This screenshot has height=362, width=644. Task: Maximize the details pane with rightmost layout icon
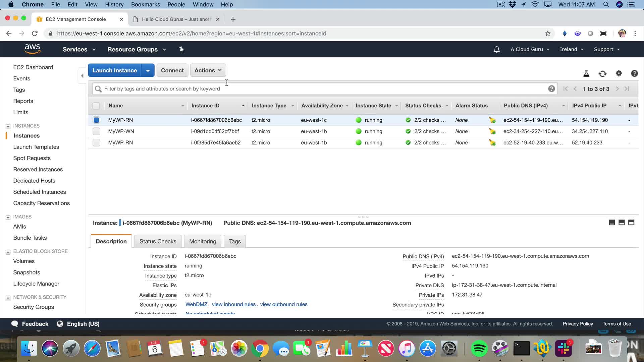[x=631, y=223]
